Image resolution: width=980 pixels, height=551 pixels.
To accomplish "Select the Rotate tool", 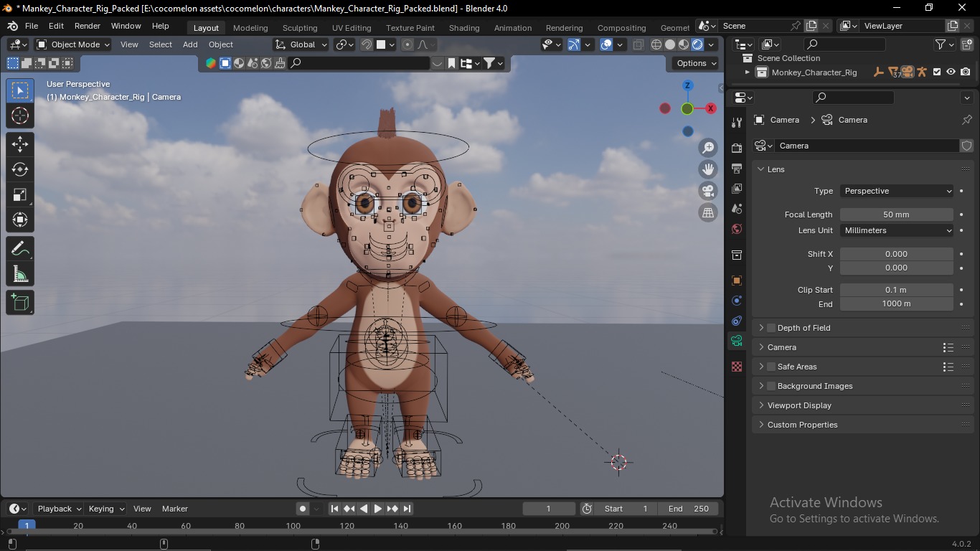I will tap(20, 169).
